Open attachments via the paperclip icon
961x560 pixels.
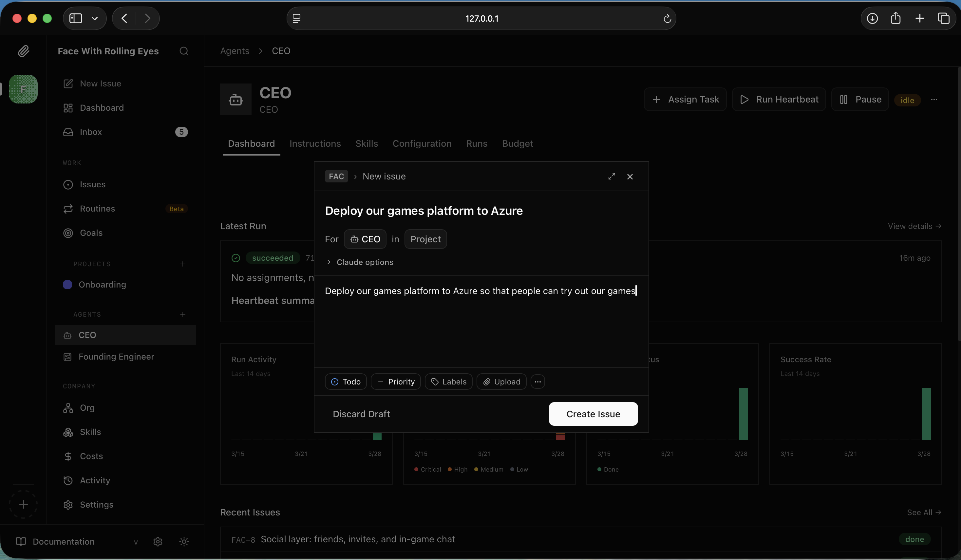24,51
